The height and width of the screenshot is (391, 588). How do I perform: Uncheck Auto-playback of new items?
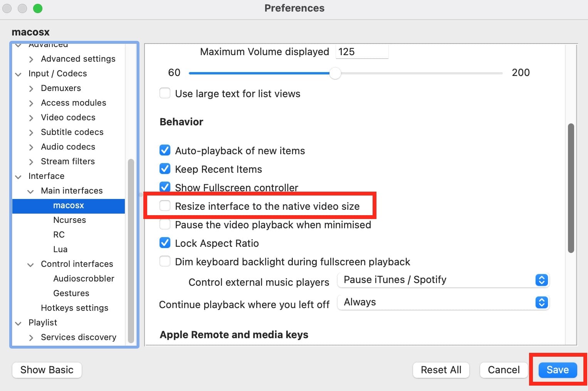pos(165,150)
